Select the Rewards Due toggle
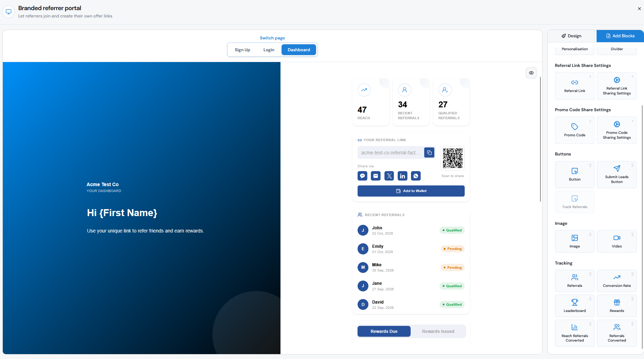This screenshot has height=359, width=644. pos(384,331)
